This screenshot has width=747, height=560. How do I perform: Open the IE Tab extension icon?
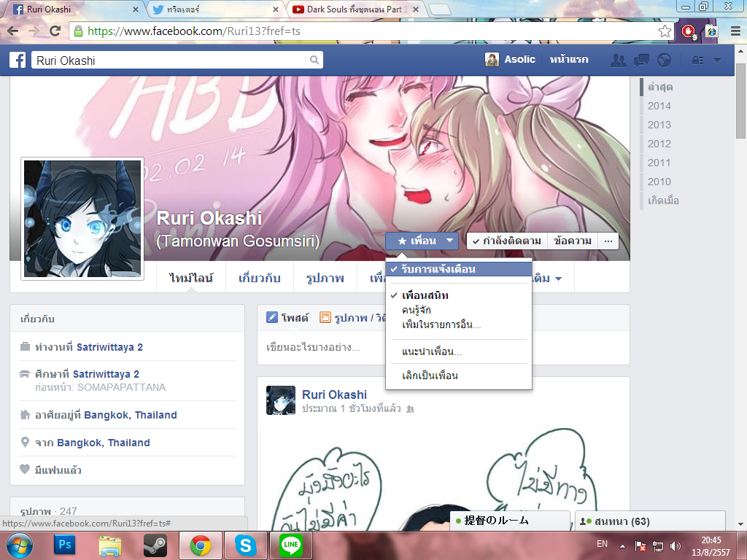click(x=711, y=31)
